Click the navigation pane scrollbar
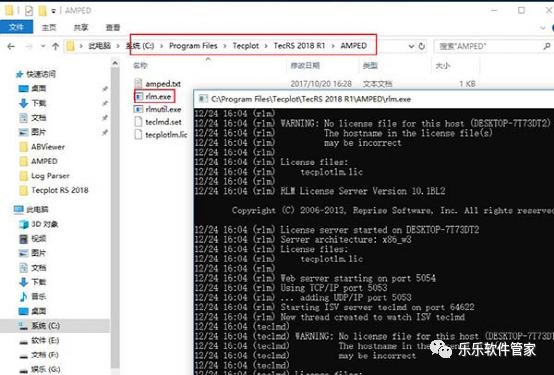 115,217
